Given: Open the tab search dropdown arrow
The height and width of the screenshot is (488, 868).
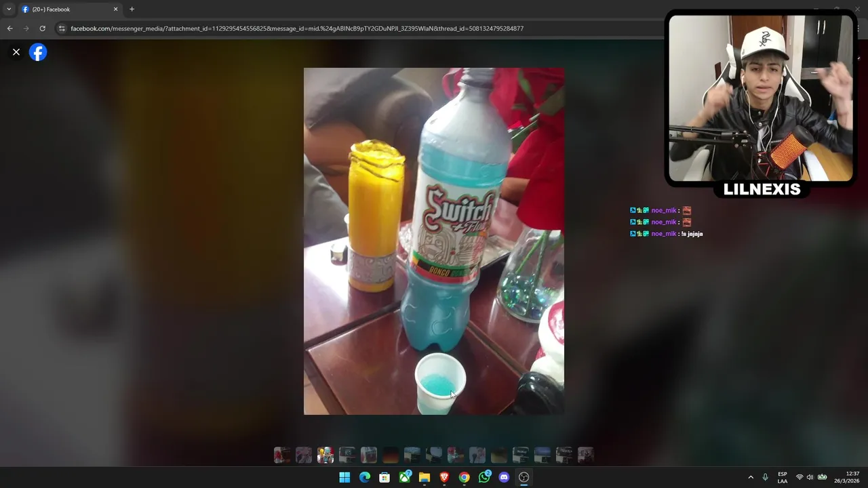Looking at the screenshot, I should tap(9, 9).
